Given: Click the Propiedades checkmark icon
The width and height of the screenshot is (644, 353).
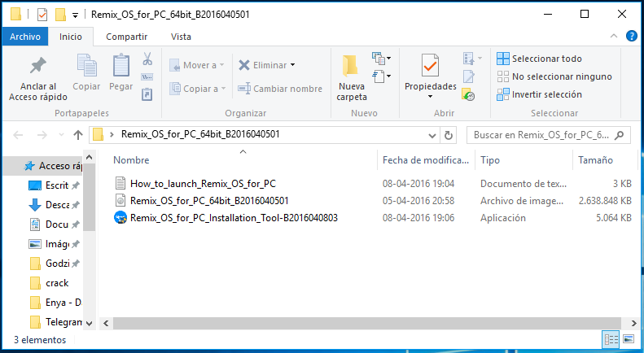Looking at the screenshot, I should (430, 65).
